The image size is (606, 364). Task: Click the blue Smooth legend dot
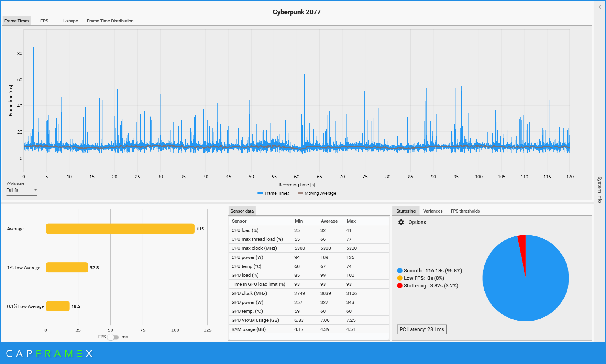click(400, 271)
